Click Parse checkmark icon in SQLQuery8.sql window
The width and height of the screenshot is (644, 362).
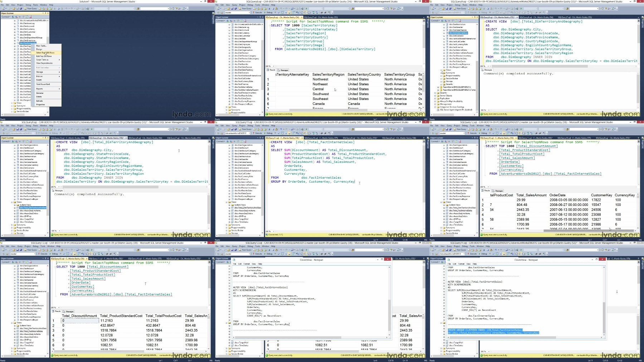pos(279,13)
